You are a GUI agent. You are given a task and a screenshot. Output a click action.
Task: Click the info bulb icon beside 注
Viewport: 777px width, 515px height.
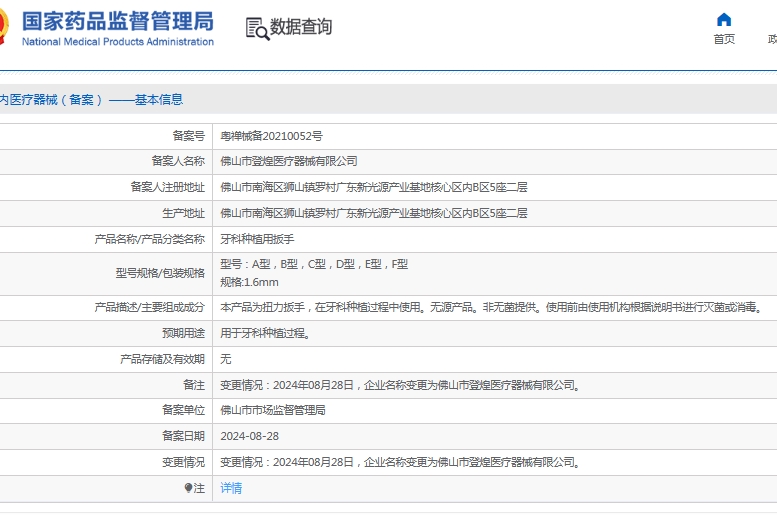[x=188, y=488]
